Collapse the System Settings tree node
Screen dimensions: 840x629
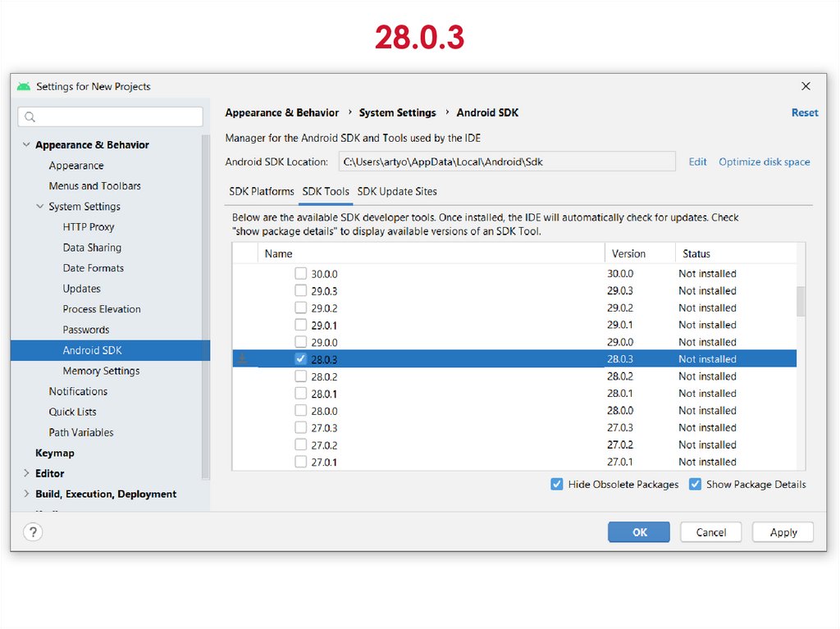40,207
